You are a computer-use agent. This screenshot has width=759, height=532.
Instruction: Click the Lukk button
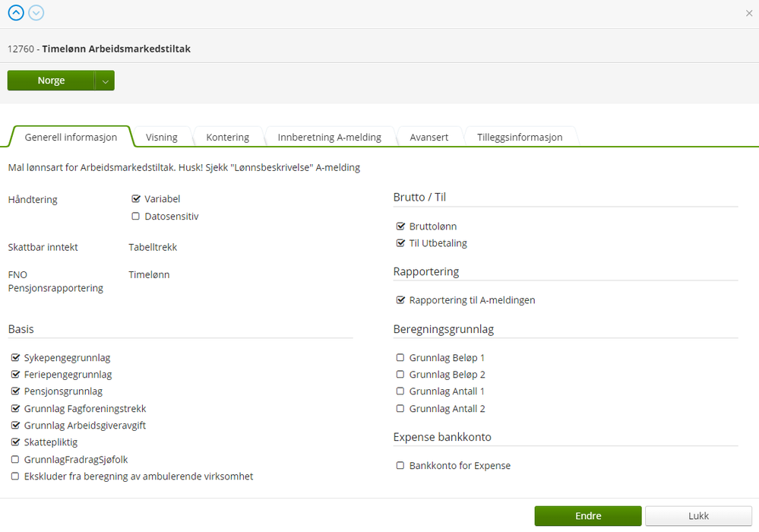click(698, 516)
